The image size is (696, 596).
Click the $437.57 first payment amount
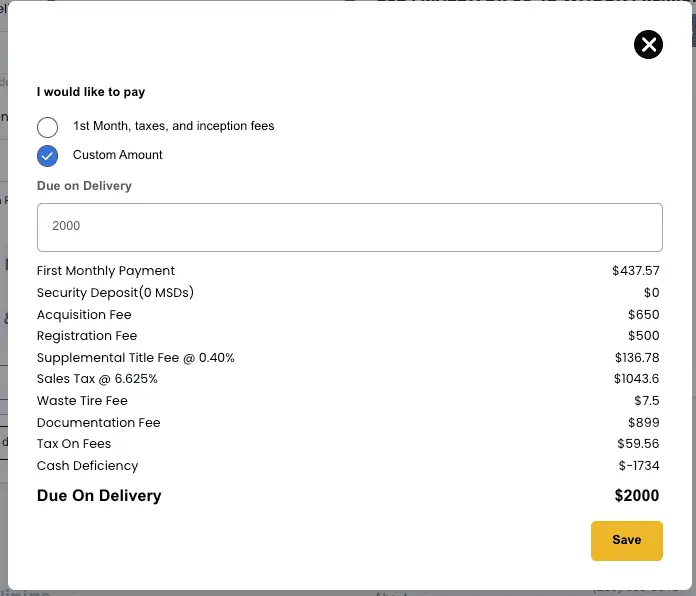point(636,271)
